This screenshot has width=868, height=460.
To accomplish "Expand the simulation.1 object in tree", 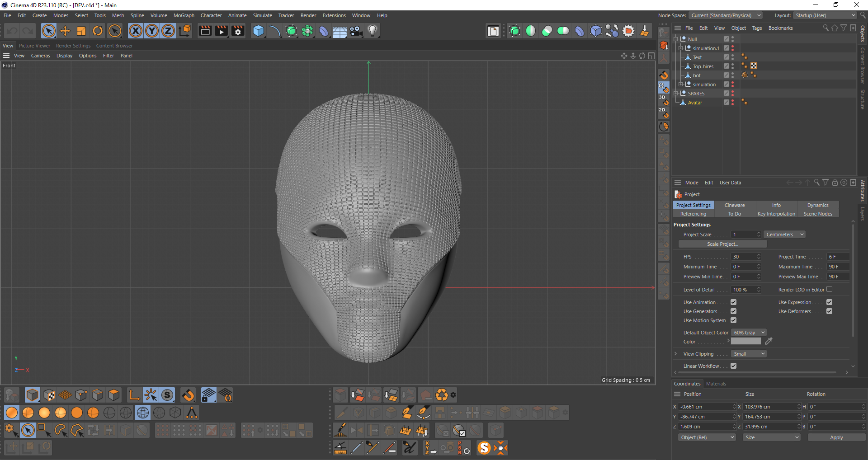I will coord(680,48).
